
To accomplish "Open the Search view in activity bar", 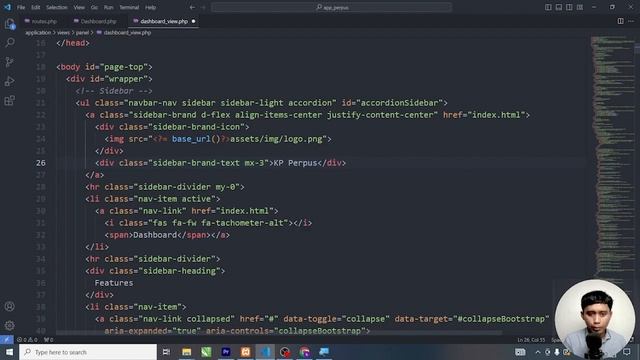I will pyautogui.click(x=10, y=42).
